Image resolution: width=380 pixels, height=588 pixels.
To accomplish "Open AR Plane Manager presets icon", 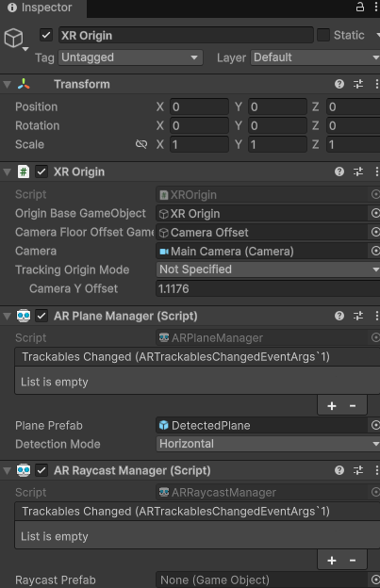I will (358, 316).
